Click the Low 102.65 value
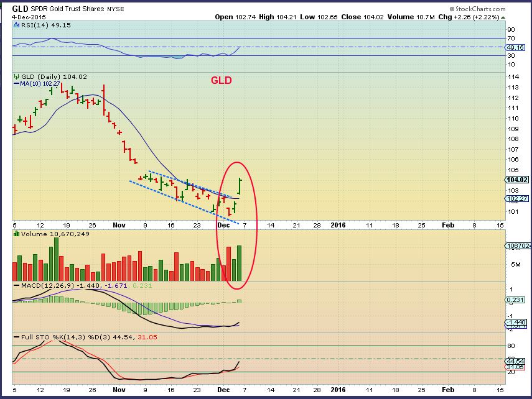The image size is (532, 399). 319,17
